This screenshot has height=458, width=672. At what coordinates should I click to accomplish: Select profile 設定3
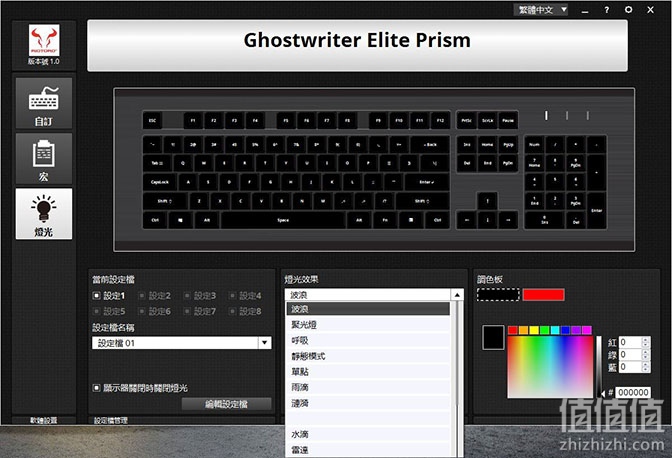pyautogui.click(x=200, y=296)
